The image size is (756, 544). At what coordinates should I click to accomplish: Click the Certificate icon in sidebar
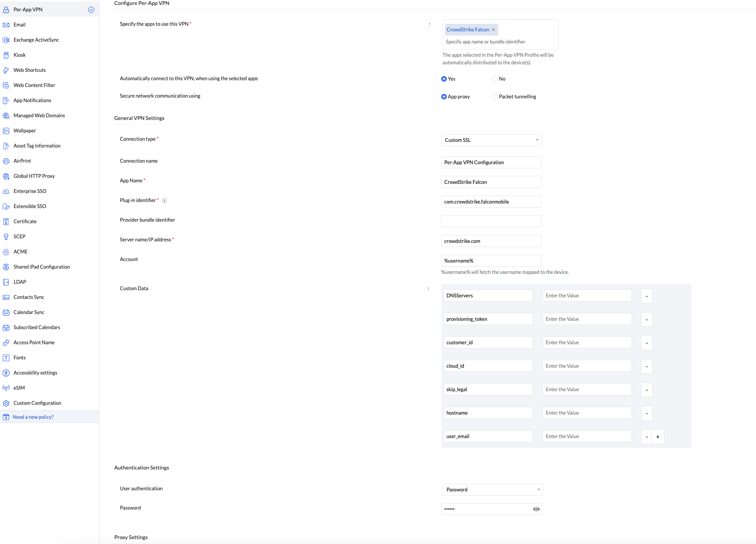pyautogui.click(x=6, y=222)
